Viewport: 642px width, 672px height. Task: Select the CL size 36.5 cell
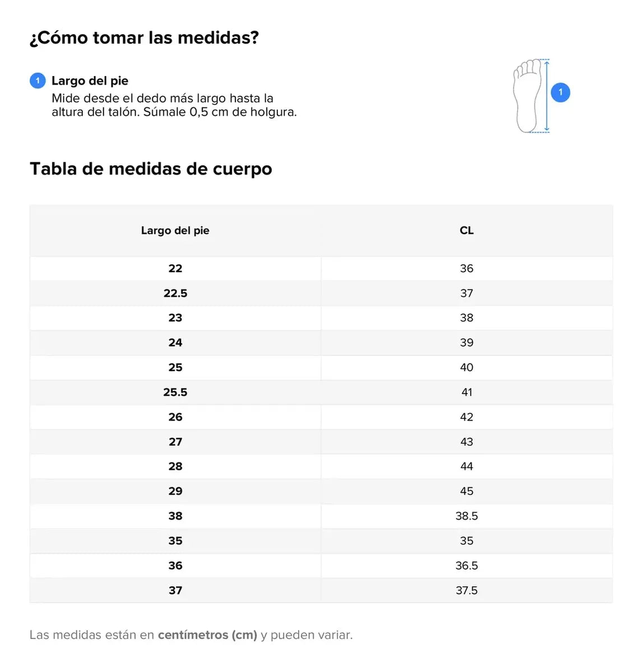(467, 566)
